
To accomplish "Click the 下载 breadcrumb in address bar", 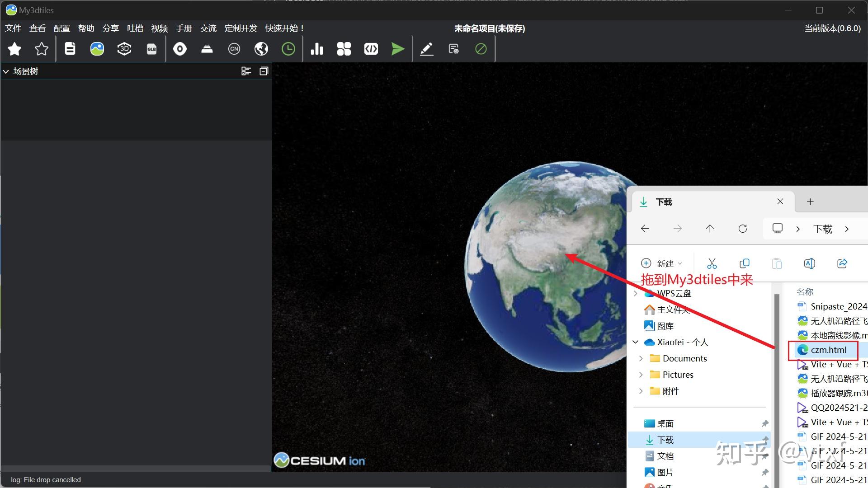I will point(823,229).
